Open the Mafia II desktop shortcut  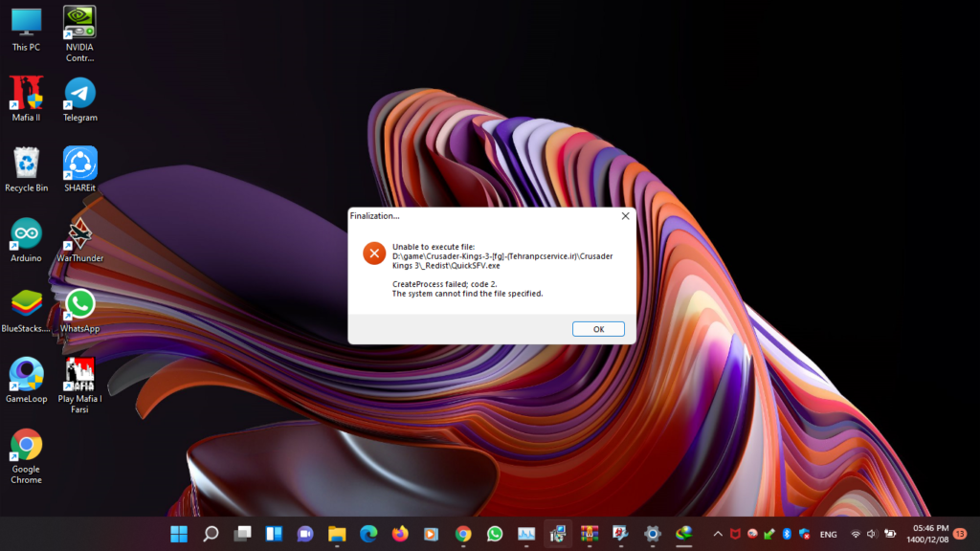click(26, 94)
